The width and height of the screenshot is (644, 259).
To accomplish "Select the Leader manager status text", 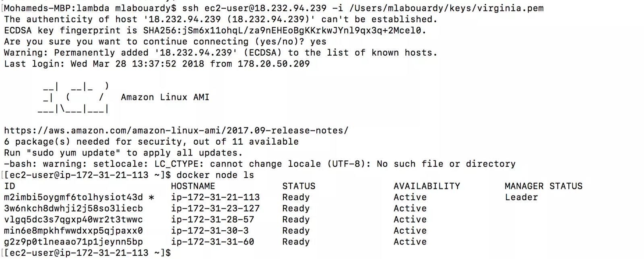I will (x=521, y=197).
